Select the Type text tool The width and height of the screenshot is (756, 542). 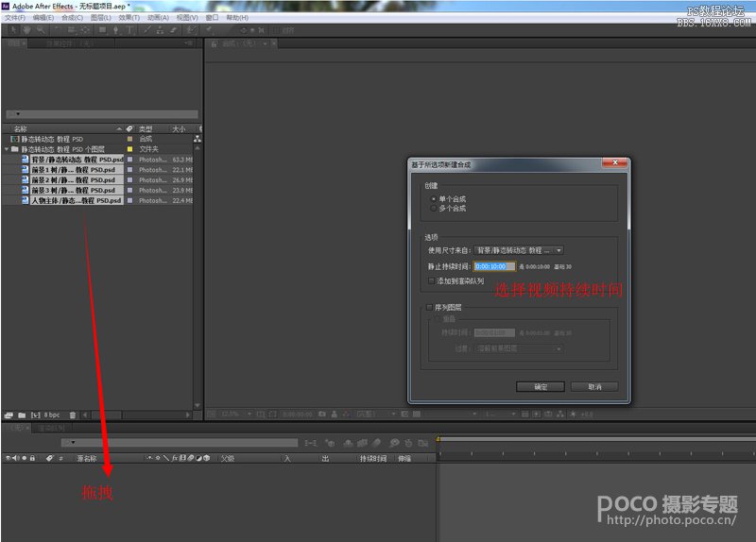[129, 30]
